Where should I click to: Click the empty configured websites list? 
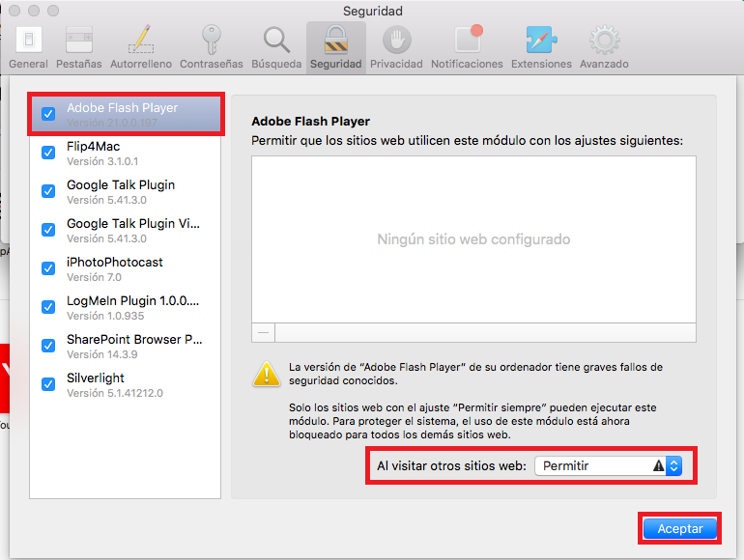(x=473, y=239)
